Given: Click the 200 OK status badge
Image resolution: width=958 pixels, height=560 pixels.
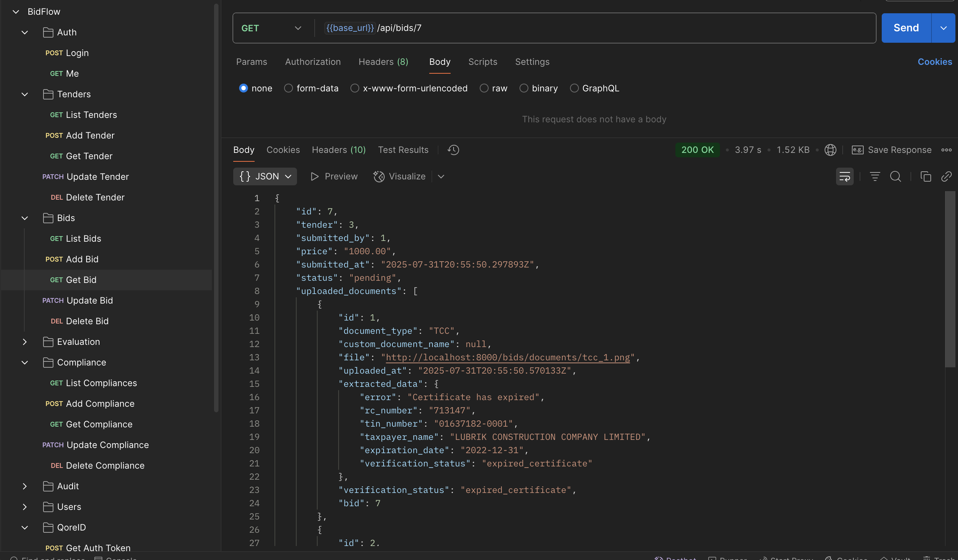Looking at the screenshot, I should tap(697, 150).
